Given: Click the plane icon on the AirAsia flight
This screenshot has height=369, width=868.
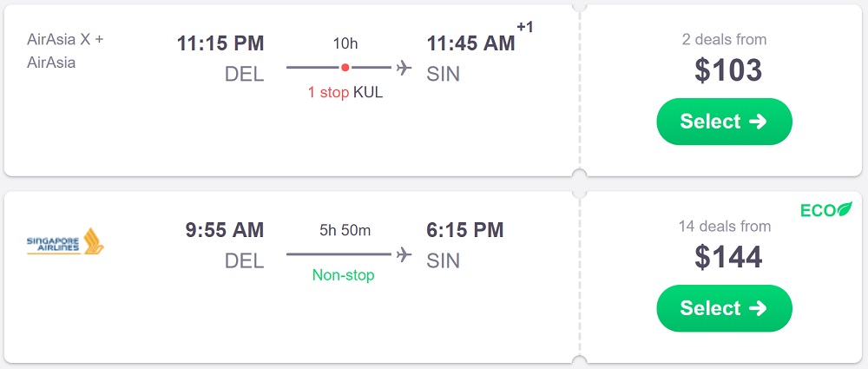Looking at the screenshot, I should click(403, 67).
